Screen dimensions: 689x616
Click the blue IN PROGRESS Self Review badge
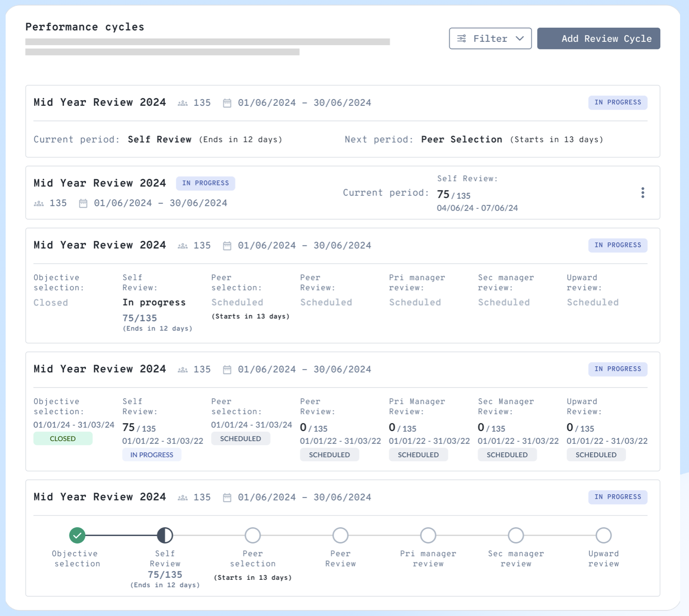click(x=152, y=455)
